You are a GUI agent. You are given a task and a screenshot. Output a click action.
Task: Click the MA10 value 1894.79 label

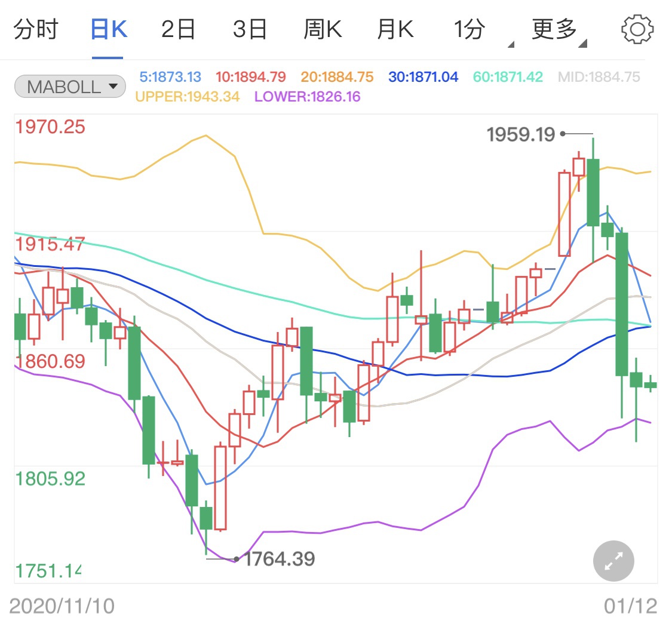click(251, 77)
